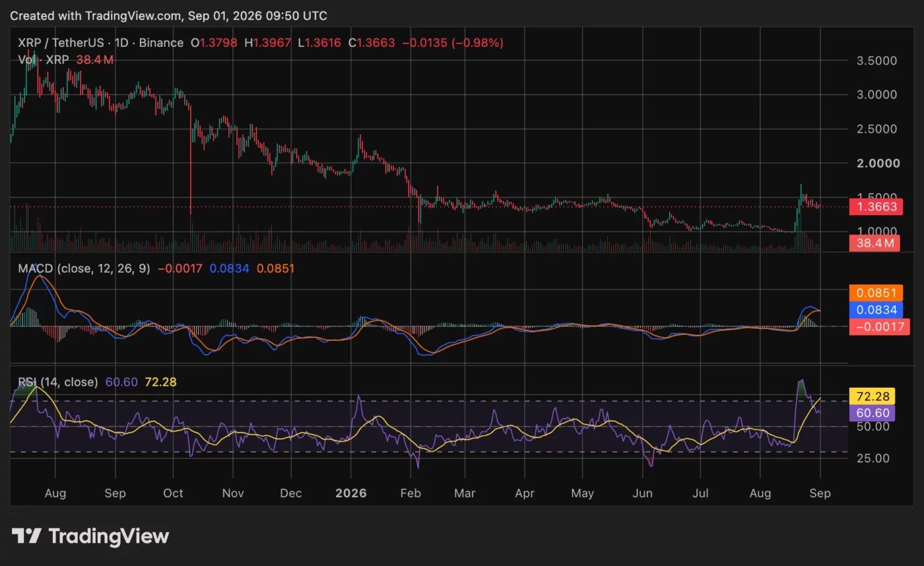
Task: Click the TradingView logo icon
Action: [x=27, y=536]
